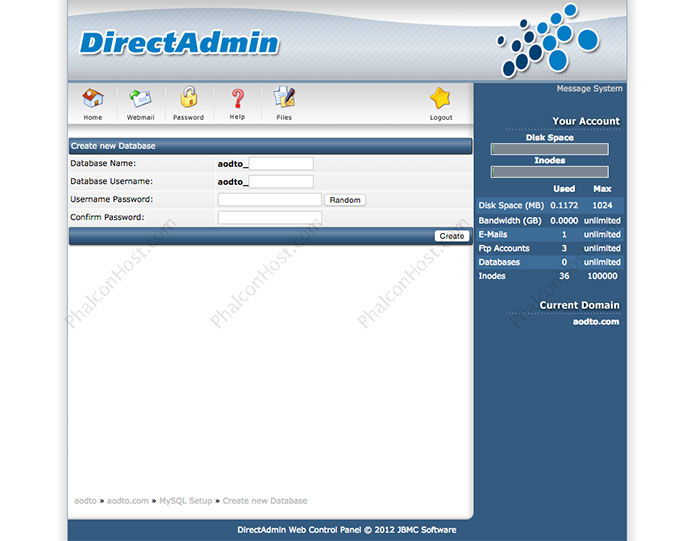Open the Files documents icon
The width and height of the screenshot is (700, 541).
coord(284,97)
